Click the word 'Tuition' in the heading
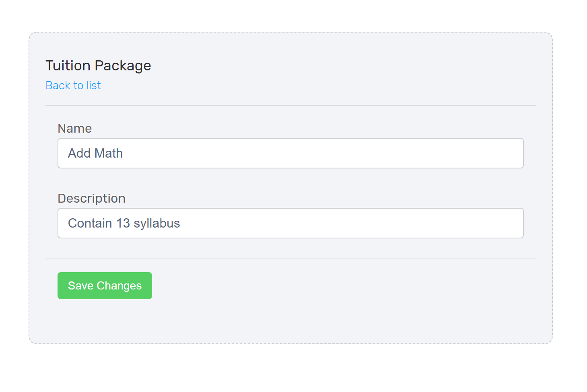Viewport: 587px width, 392px height. click(x=68, y=66)
